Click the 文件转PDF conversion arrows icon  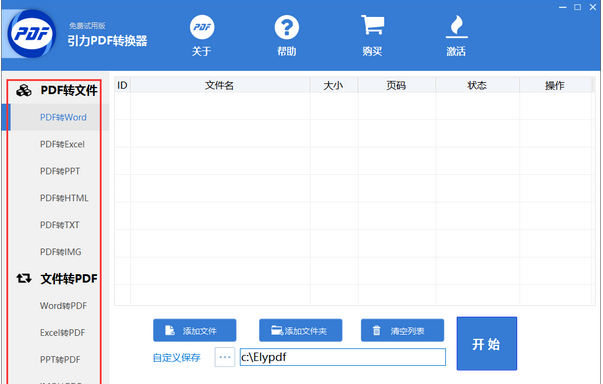(x=24, y=278)
